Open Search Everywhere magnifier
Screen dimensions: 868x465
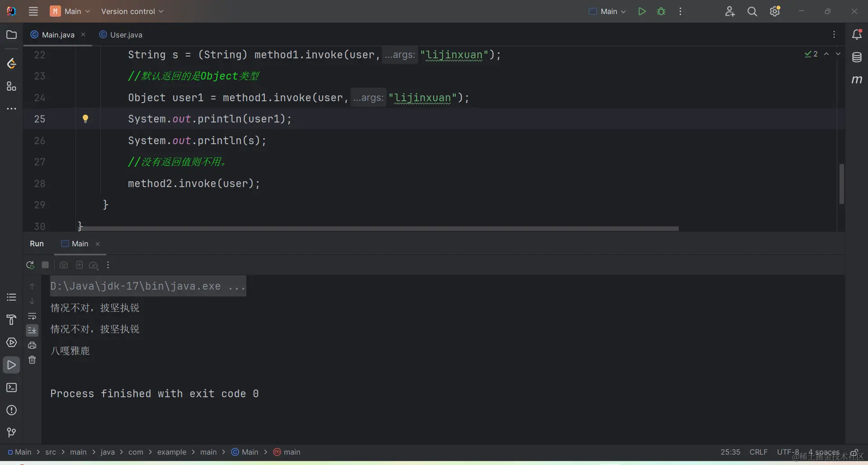(752, 11)
